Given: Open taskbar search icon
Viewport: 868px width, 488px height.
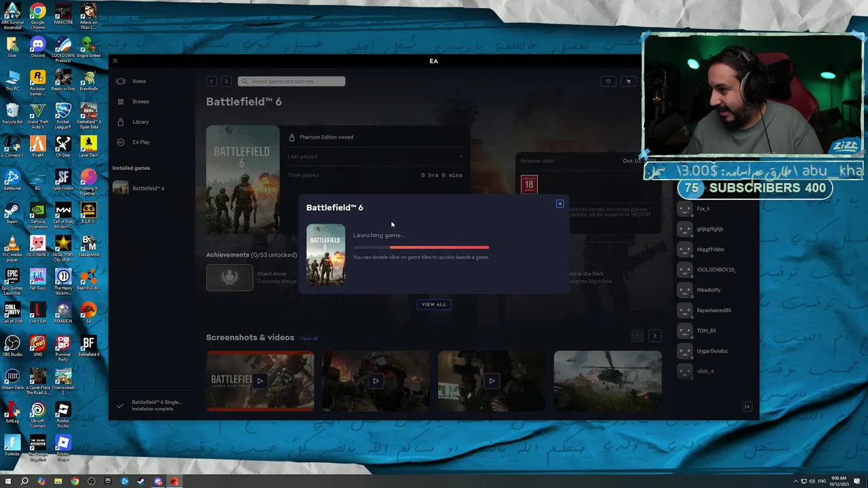Looking at the screenshot, I should pyautogui.click(x=24, y=481).
